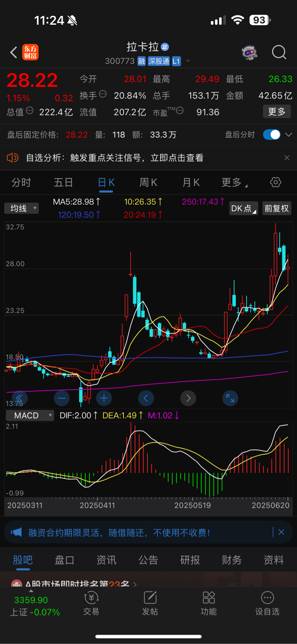Image resolution: width=297 pixels, height=644 pixels.
Task: Zoom in chart with plus button
Action: pos(104,398)
